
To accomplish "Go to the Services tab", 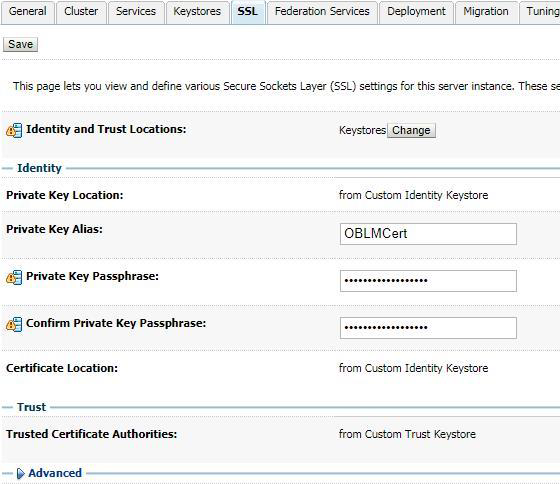I will pyautogui.click(x=136, y=12).
